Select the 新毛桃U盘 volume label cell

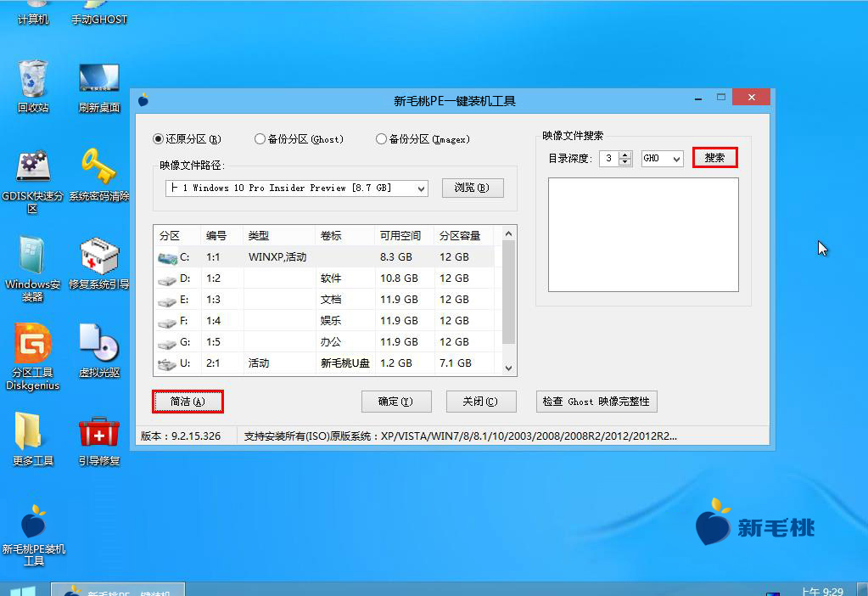coord(344,363)
